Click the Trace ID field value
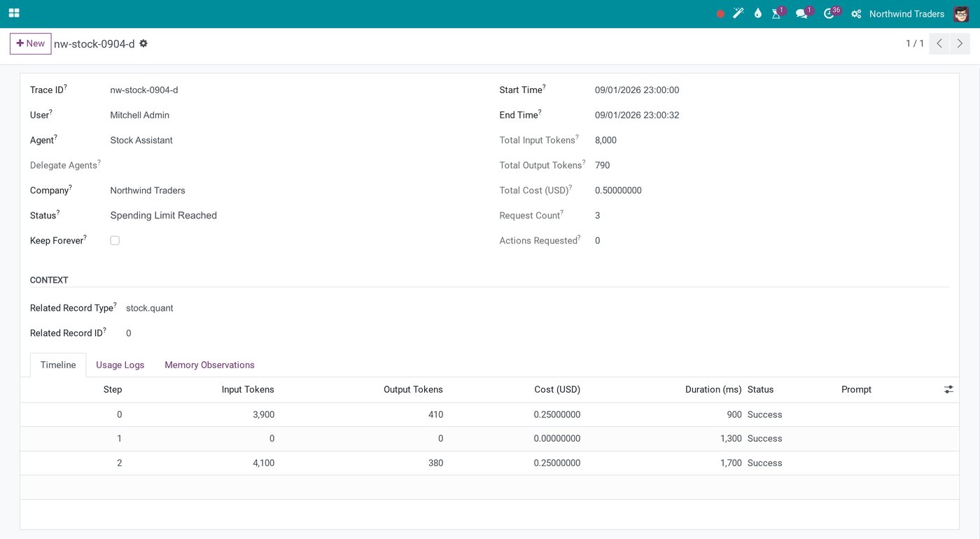Viewport: 980px width, 539px height. 144,90
